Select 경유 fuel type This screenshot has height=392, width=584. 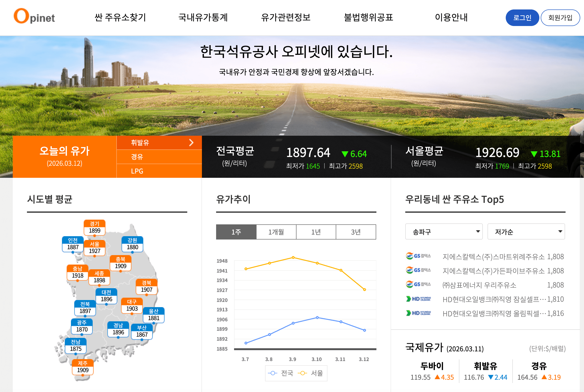pos(137,157)
